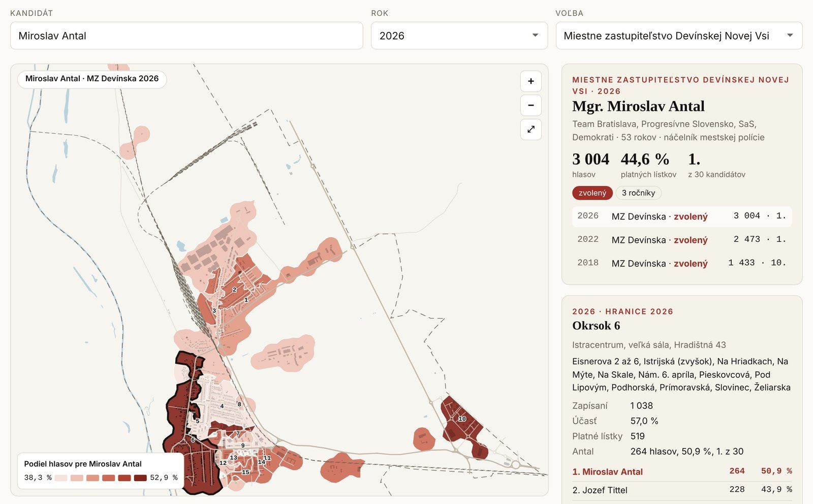The width and height of the screenshot is (813, 504).
Task: Click the Účasť 57,0 % value
Action: (x=644, y=421)
